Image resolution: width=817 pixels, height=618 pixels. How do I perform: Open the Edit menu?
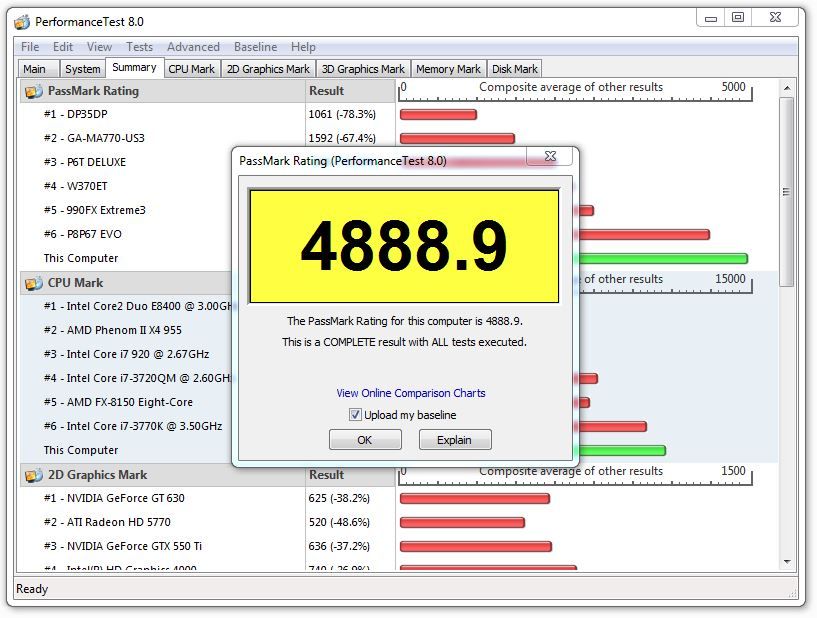(x=63, y=47)
